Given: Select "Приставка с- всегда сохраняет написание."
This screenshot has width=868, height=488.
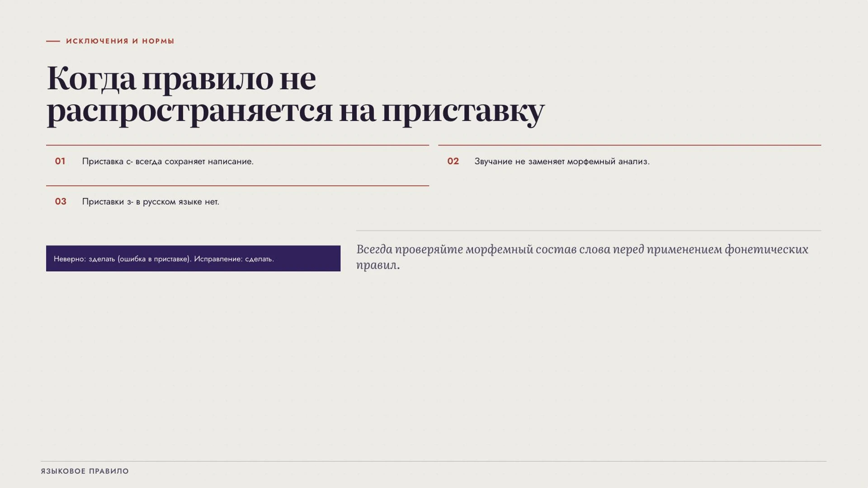Looking at the screenshot, I should click(168, 161).
